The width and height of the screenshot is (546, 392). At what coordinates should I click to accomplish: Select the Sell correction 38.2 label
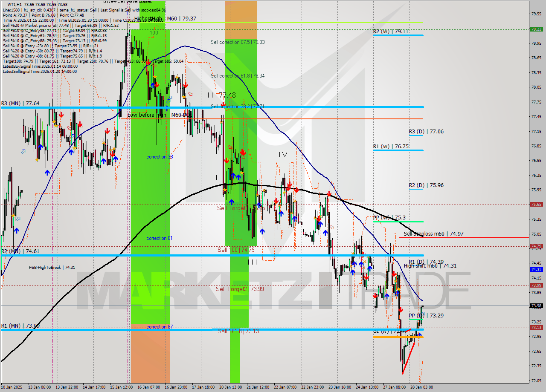238,107
